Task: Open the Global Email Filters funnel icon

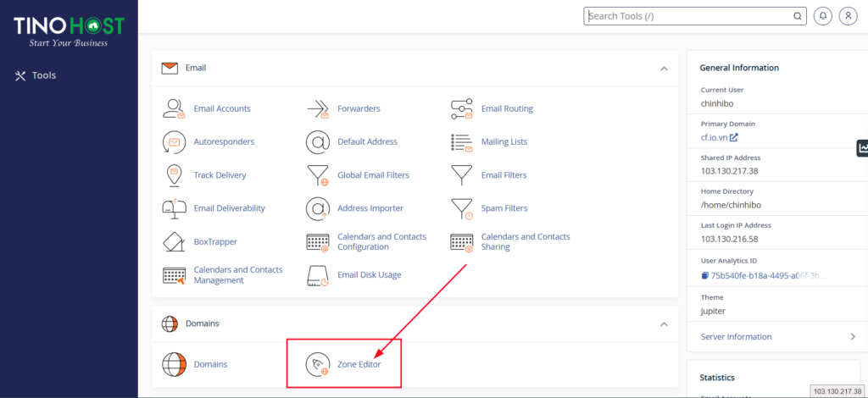Action: (x=318, y=175)
